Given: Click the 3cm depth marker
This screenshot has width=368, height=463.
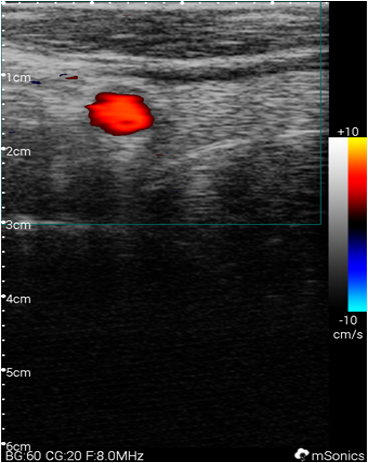Looking at the screenshot, I should (x=19, y=225).
